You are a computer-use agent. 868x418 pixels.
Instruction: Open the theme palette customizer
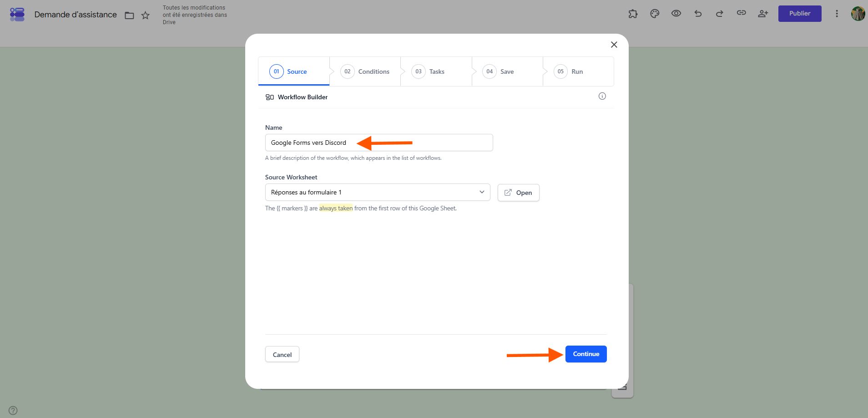(x=655, y=14)
